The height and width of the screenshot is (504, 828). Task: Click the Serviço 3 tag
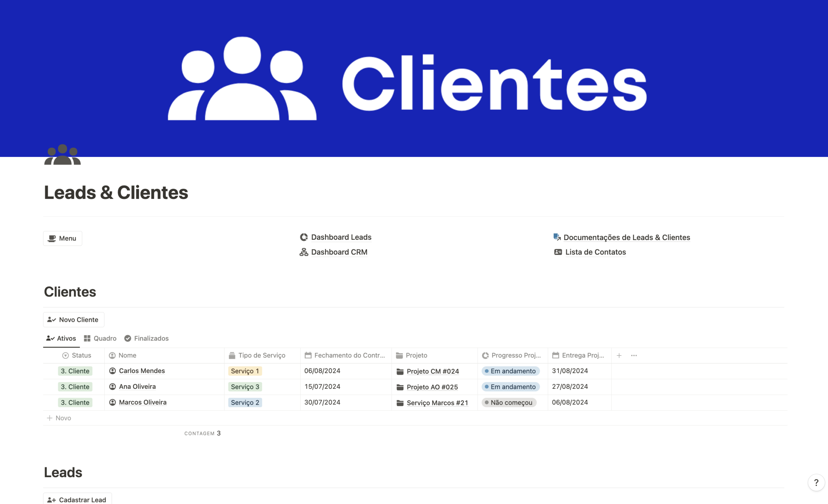tap(245, 387)
